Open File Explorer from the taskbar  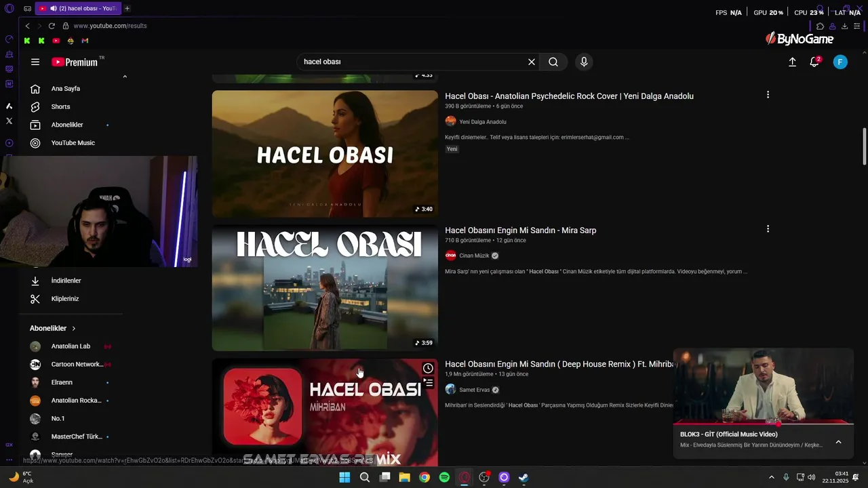pos(404,477)
